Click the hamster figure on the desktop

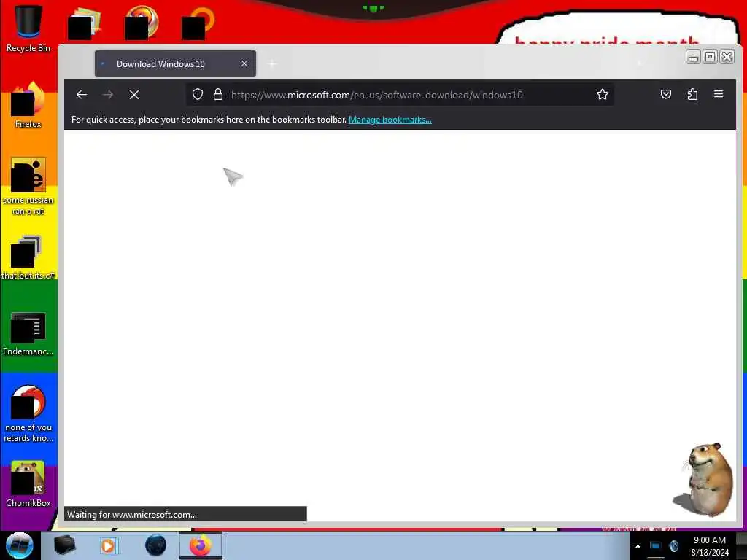coord(704,480)
